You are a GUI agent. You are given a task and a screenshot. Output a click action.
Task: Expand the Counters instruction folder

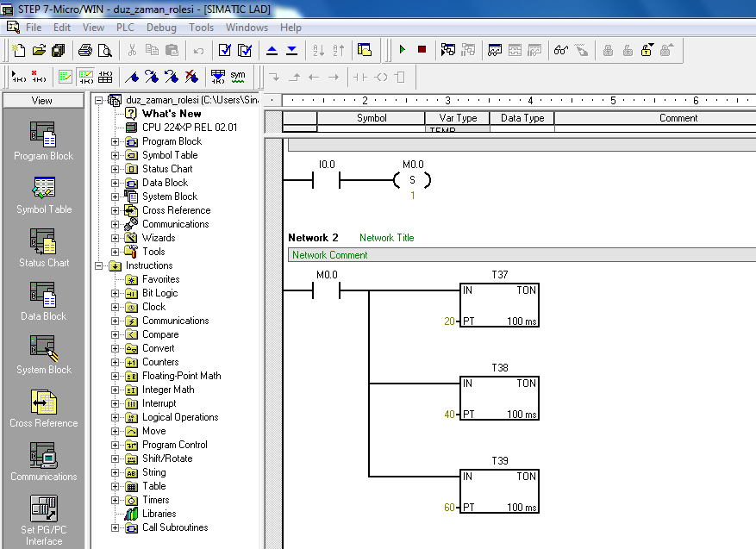click(115, 363)
